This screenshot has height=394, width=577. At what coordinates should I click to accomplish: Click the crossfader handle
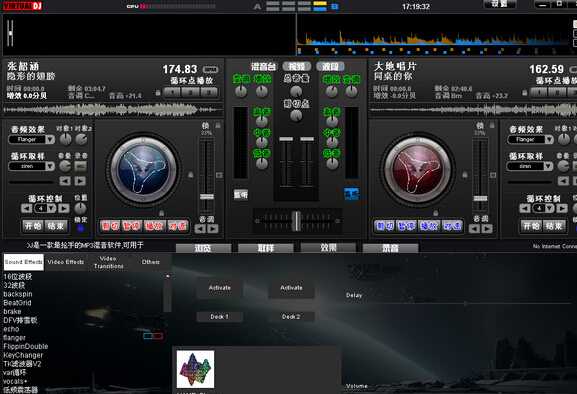point(296,220)
